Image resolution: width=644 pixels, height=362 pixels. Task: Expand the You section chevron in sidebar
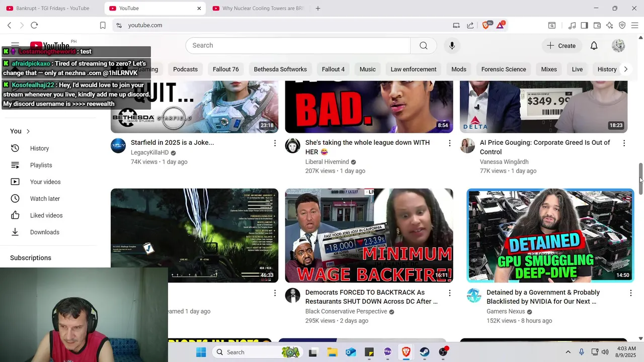tap(28, 131)
